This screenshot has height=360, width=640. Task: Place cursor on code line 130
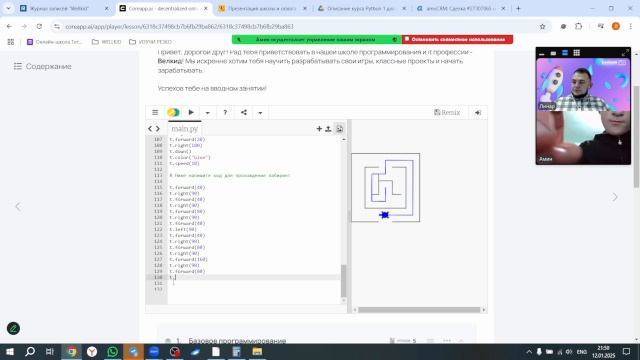point(253,277)
